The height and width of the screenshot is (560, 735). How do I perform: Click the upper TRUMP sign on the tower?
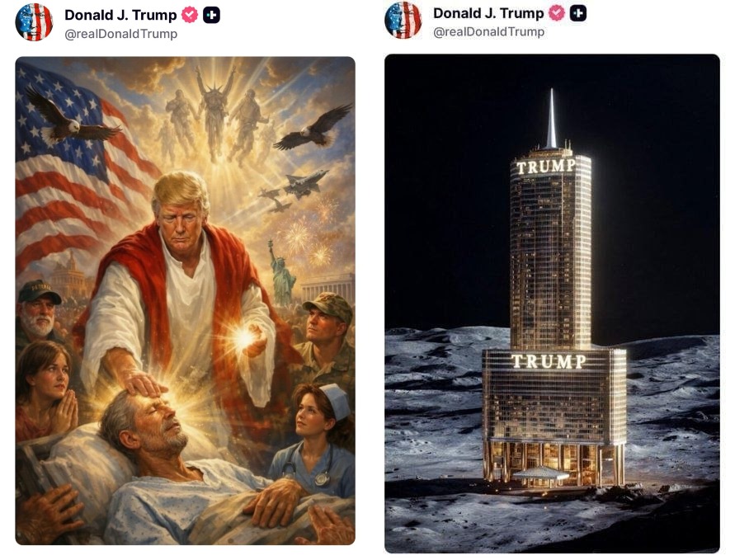pyautogui.click(x=546, y=167)
